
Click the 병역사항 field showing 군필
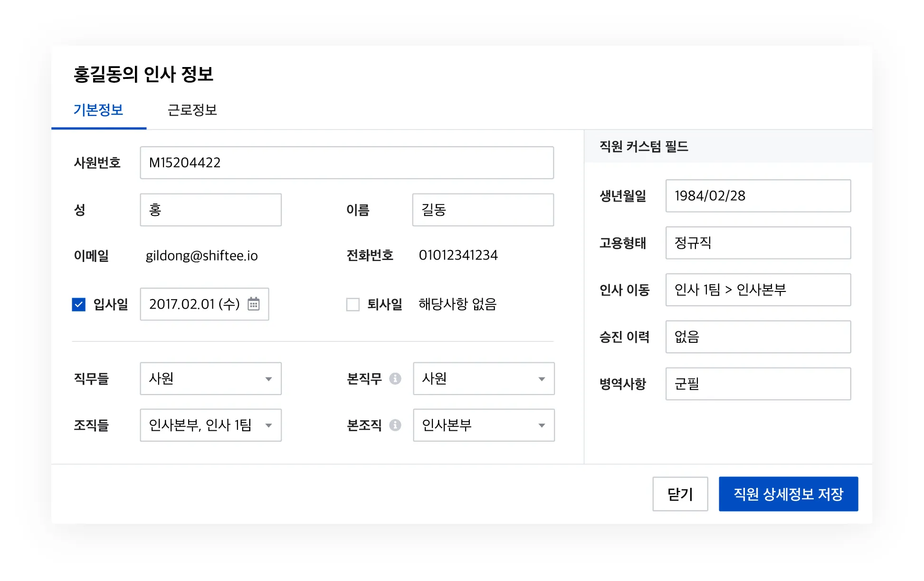coord(758,384)
